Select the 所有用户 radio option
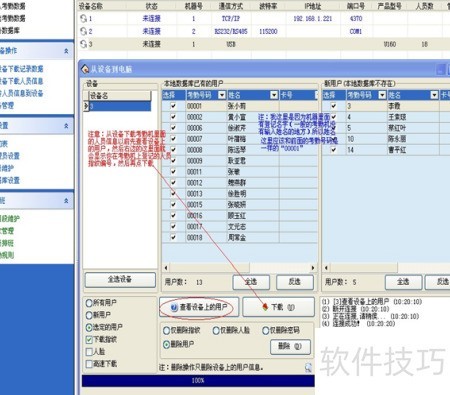Screen dimensions: 450x395 point(89,303)
